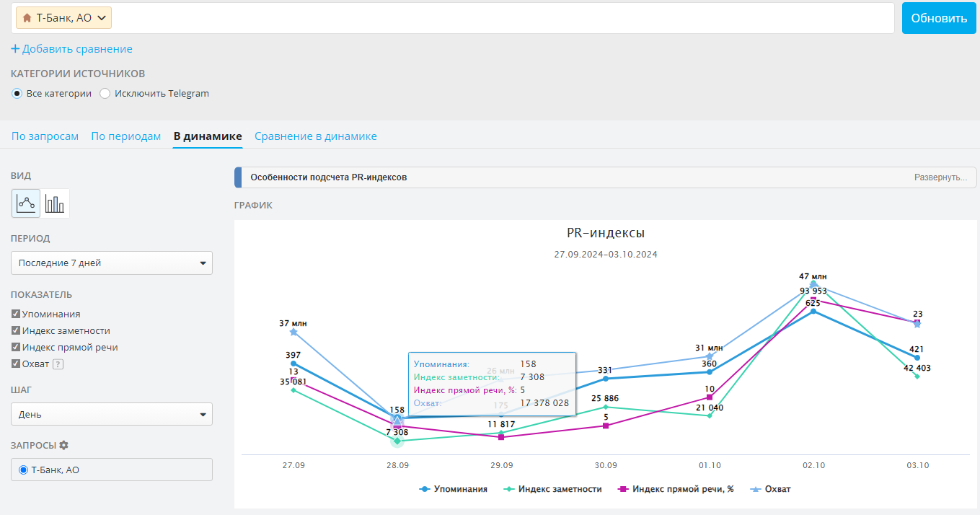
Task: Select the bar chart view icon
Action: [x=55, y=203]
